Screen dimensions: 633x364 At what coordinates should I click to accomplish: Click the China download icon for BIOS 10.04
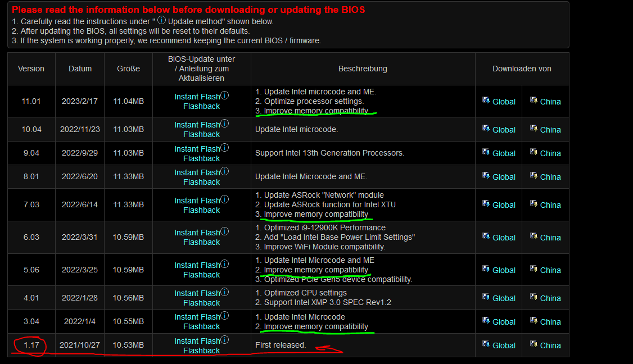(x=533, y=128)
